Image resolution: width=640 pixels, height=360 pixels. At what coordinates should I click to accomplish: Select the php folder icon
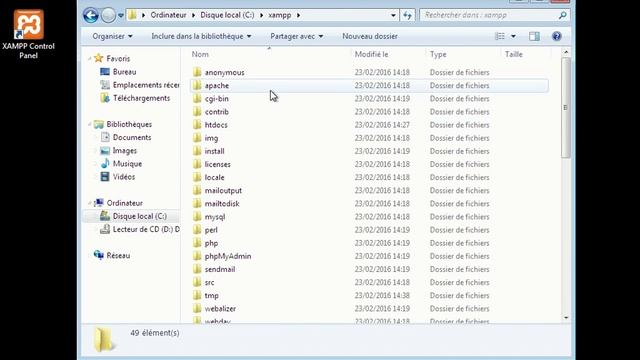click(x=197, y=243)
